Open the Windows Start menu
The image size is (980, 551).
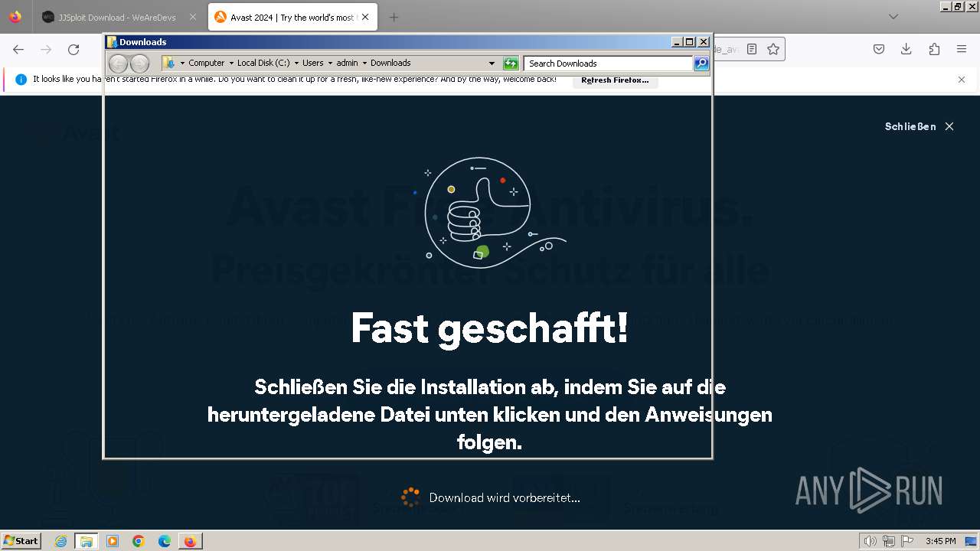coord(21,540)
